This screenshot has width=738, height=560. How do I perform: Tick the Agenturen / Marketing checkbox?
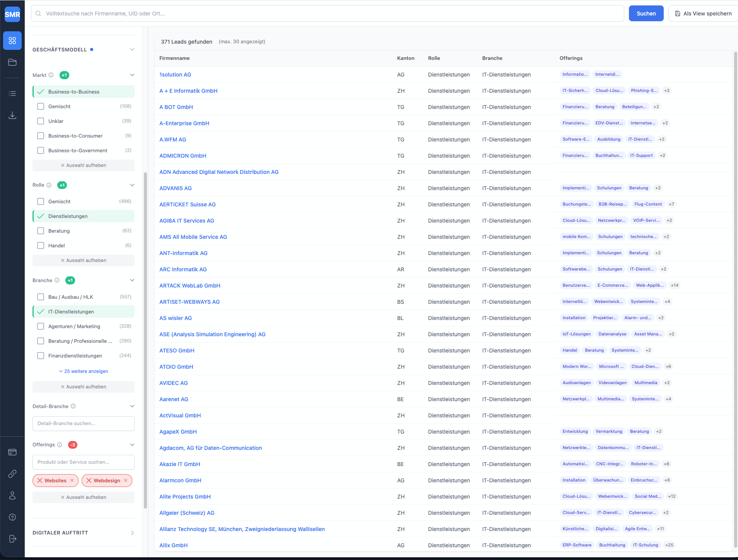click(x=41, y=326)
